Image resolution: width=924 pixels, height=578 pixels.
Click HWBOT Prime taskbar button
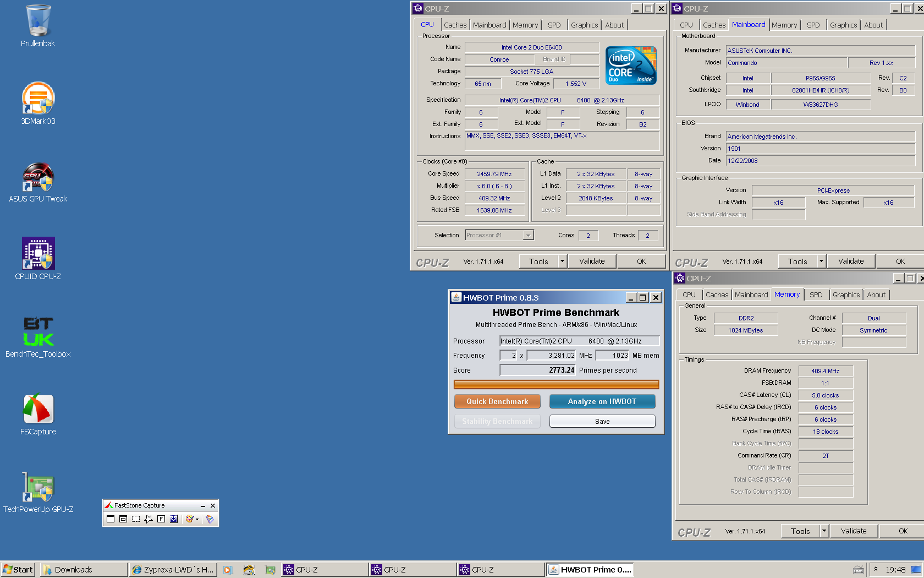(x=590, y=570)
